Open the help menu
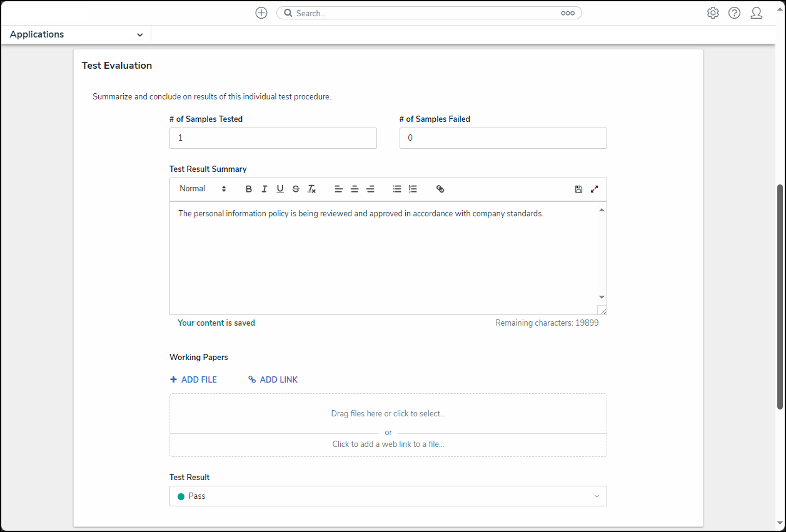This screenshot has width=786, height=532. (x=735, y=13)
